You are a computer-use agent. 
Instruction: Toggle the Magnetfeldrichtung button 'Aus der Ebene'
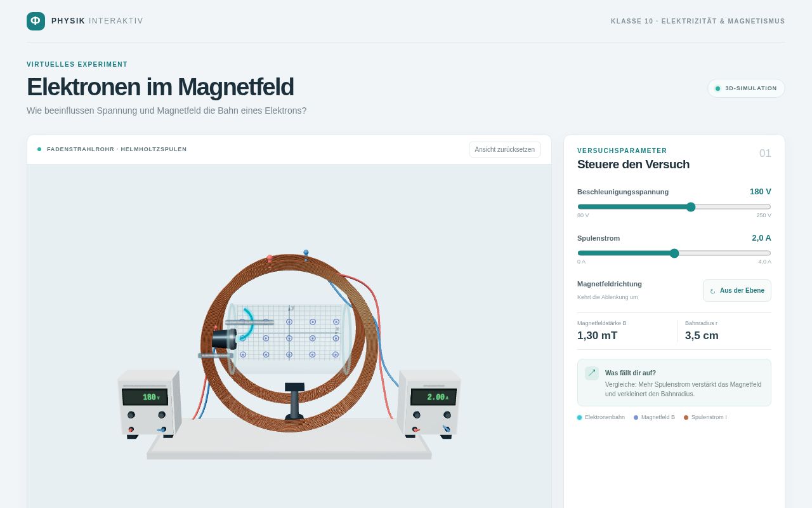737,291
